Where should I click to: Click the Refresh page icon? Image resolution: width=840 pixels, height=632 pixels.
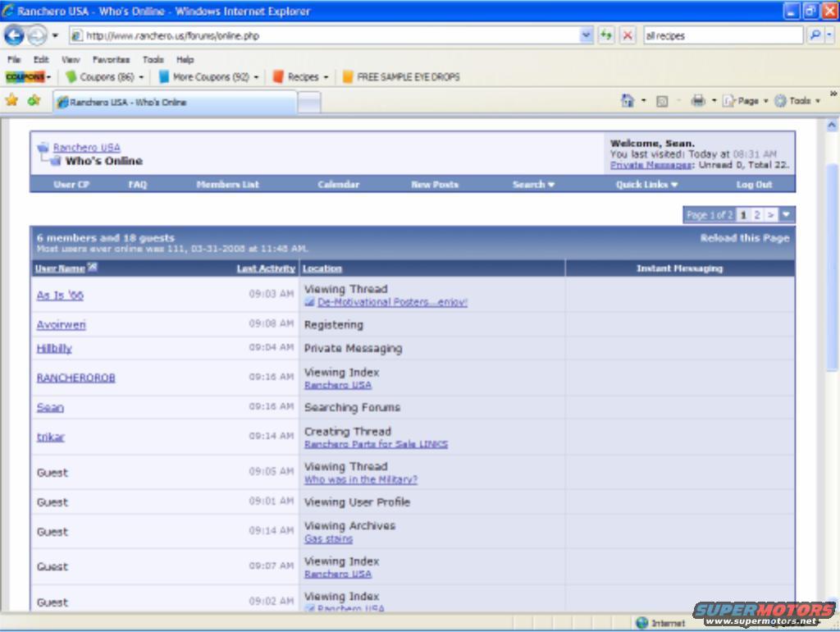coord(606,35)
